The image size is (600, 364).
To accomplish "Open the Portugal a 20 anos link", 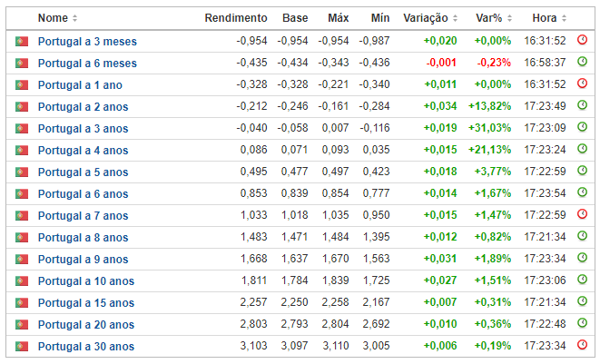I will pyautogui.click(x=86, y=325).
